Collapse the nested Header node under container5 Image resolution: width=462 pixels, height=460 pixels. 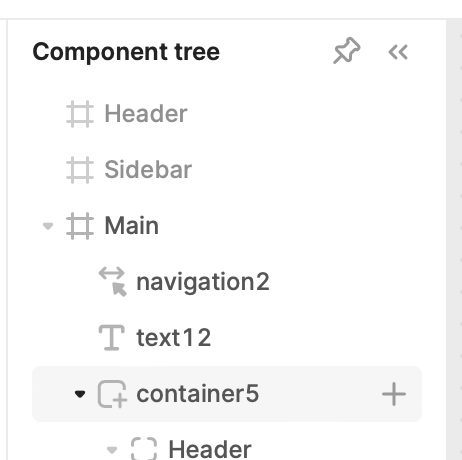tap(112, 450)
